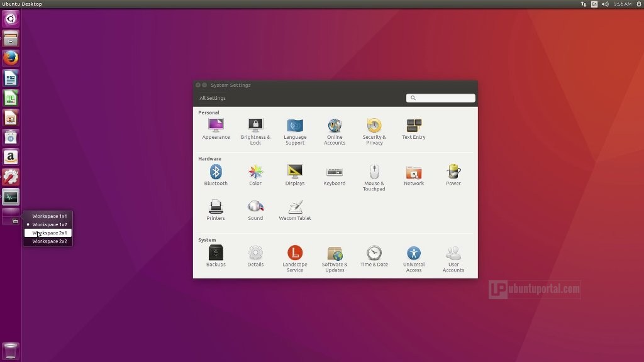Open the Ubuntu Dash launcher
Viewport: 644px width, 362px height.
(11, 19)
